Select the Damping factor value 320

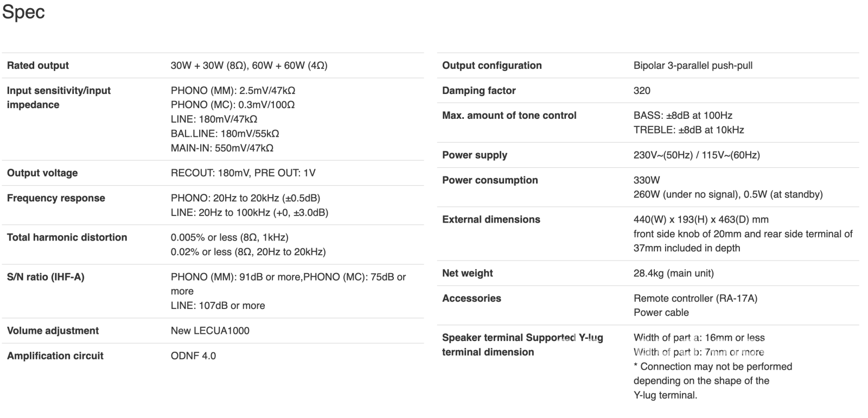(x=642, y=91)
